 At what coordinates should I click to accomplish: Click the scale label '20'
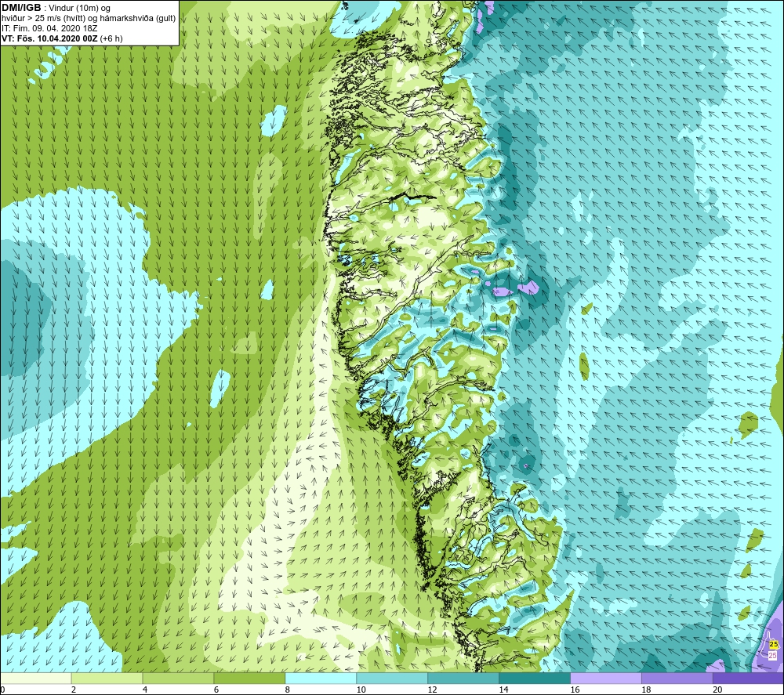[x=717, y=690]
